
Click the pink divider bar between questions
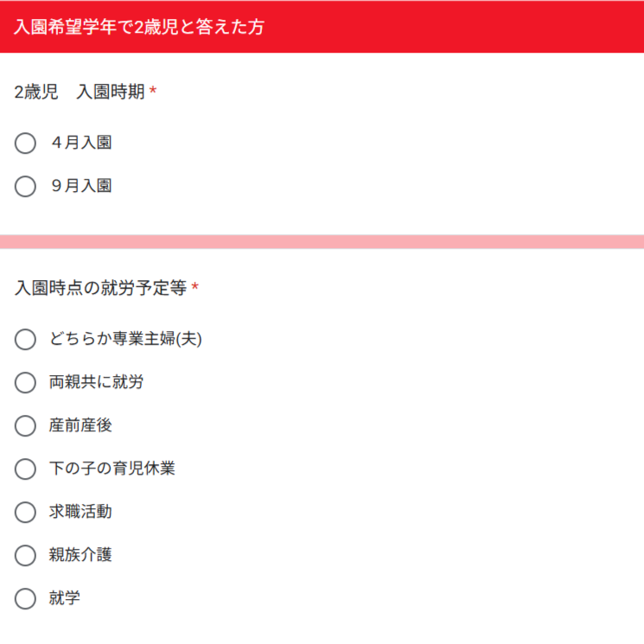tap(322, 242)
